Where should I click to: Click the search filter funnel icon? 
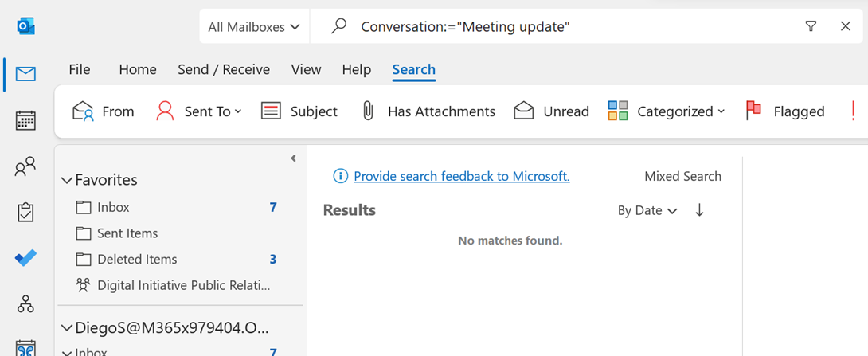tap(811, 26)
